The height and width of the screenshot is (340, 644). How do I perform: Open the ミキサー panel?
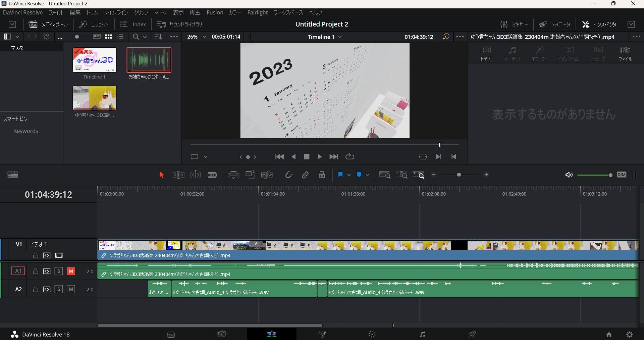click(514, 25)
